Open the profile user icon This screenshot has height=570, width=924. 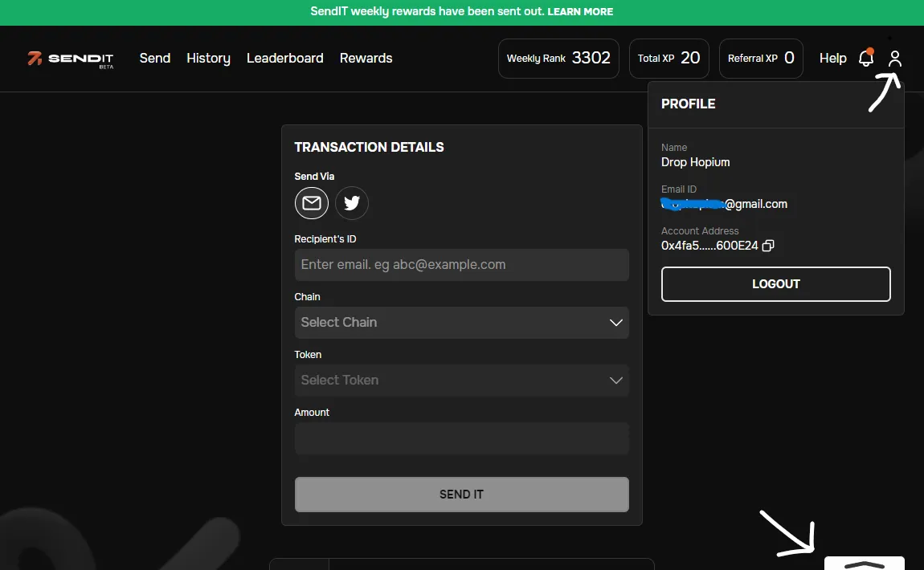tap(894, 59)
